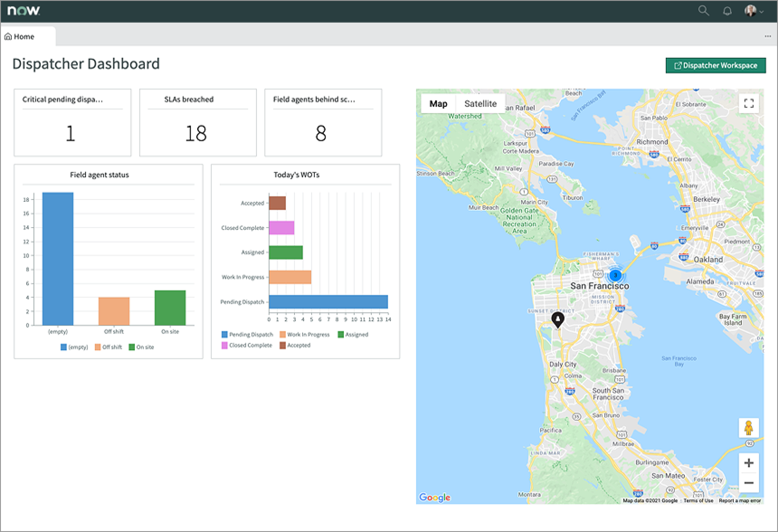Click the black location pin near Sunset District

[x=558, y=319]
